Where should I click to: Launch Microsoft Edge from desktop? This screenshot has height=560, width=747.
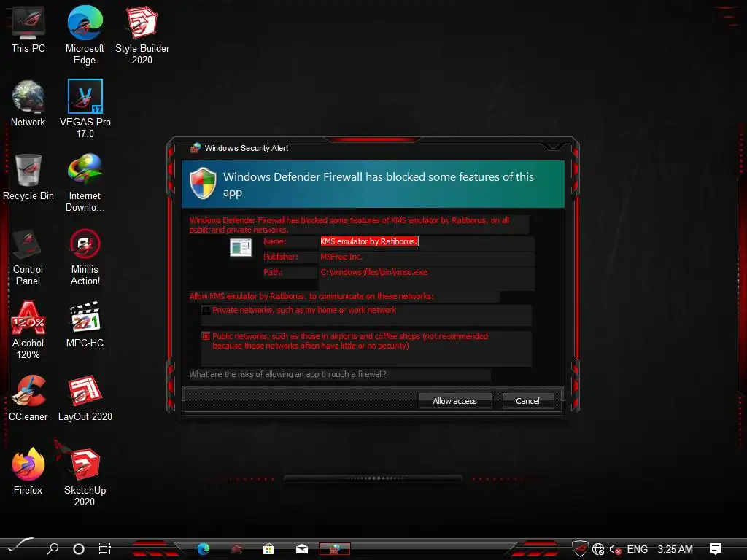(x=85, y=35)
